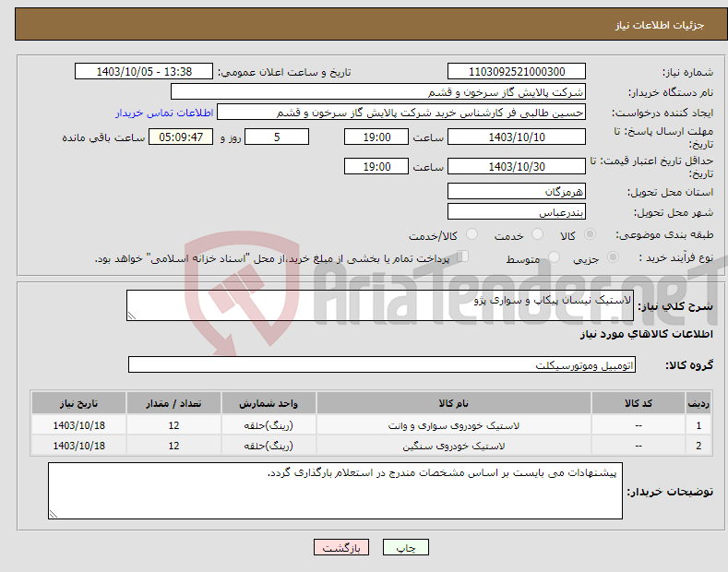This screenshot has height=572, width=728.
Task: Click unit cell (رینگ)حلقه in row 2
Action: coord(269,446)
